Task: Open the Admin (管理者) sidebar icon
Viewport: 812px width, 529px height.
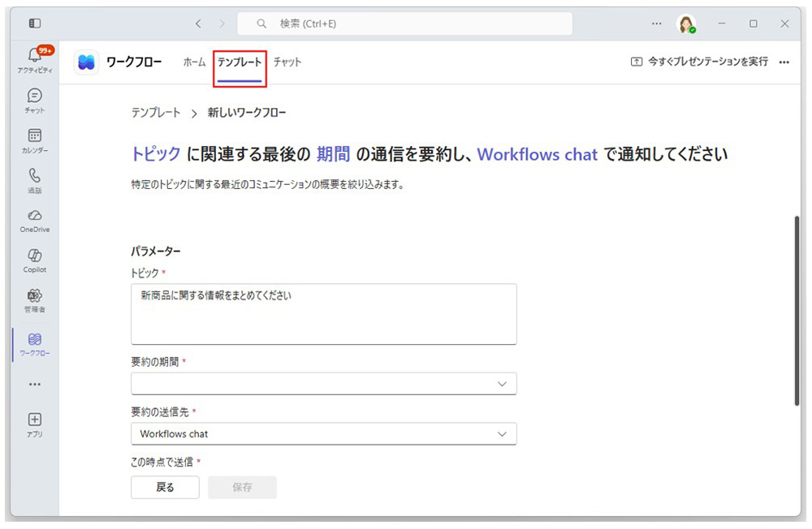Action: click(x=35, y=301)
